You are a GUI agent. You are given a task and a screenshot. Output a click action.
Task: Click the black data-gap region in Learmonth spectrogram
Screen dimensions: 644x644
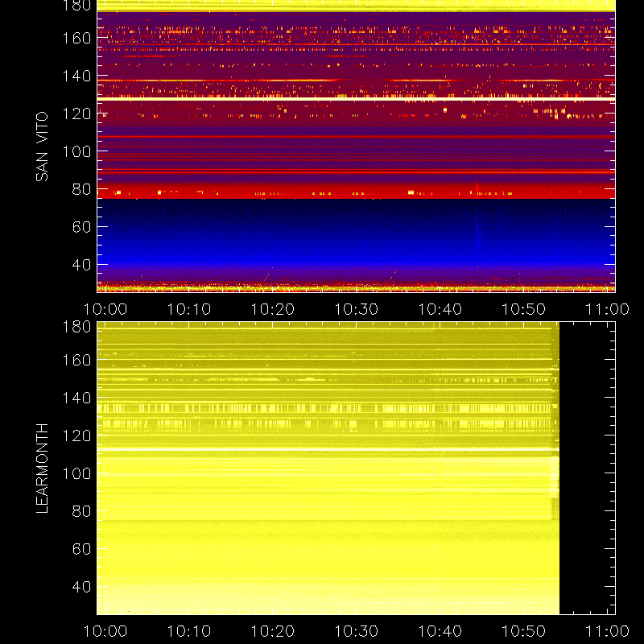click(x=588, y=469)
